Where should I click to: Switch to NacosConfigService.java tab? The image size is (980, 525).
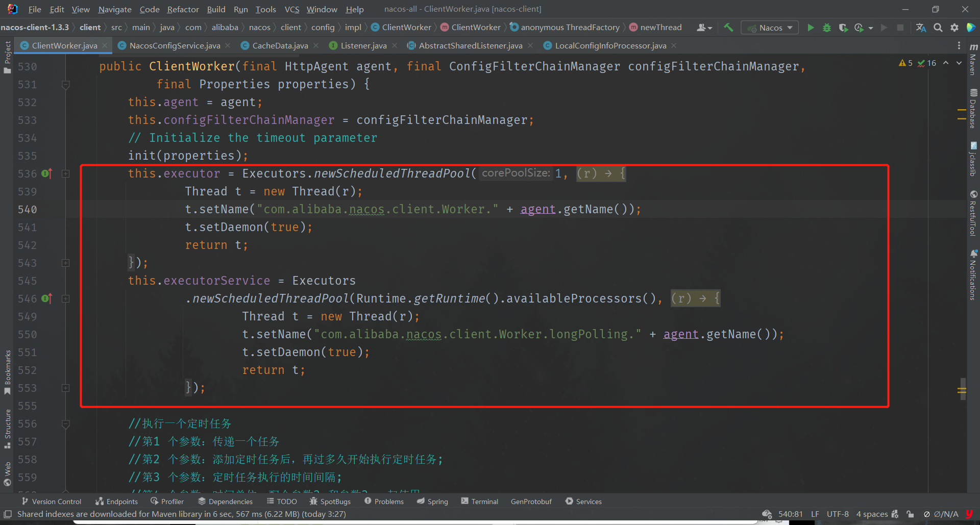(175, 45)
